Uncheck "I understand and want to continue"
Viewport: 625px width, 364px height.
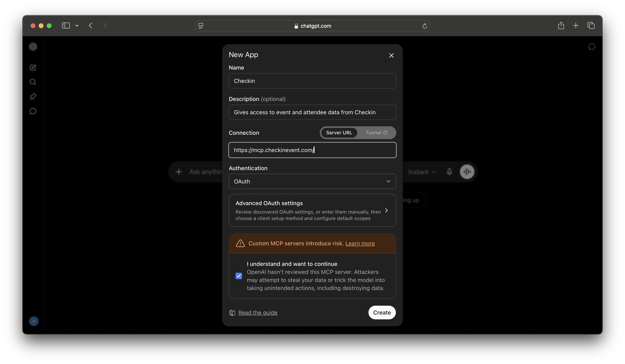[x=239, y=276]
